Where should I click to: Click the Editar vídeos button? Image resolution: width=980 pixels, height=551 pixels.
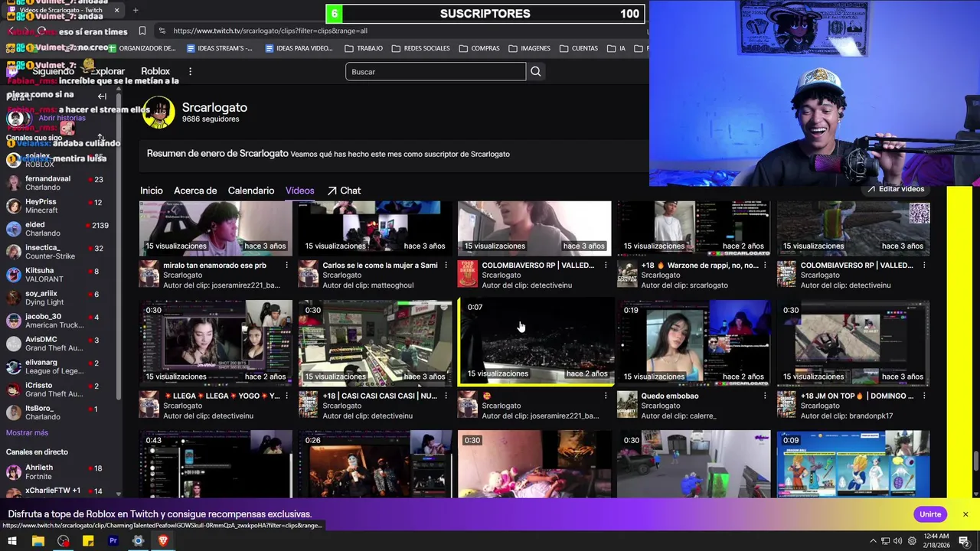click(x=896, y=189)
